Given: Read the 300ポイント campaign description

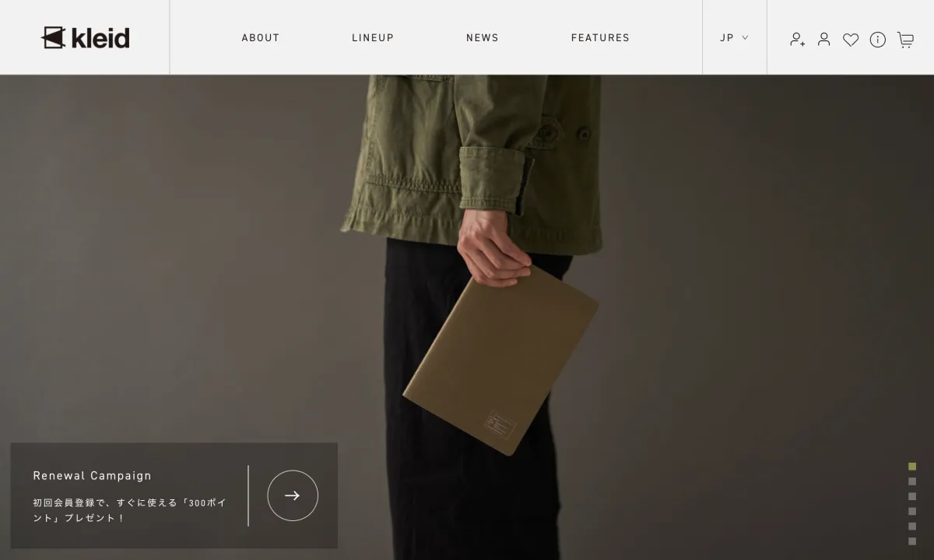Looking at the screenshot, I should click(130, 510).
